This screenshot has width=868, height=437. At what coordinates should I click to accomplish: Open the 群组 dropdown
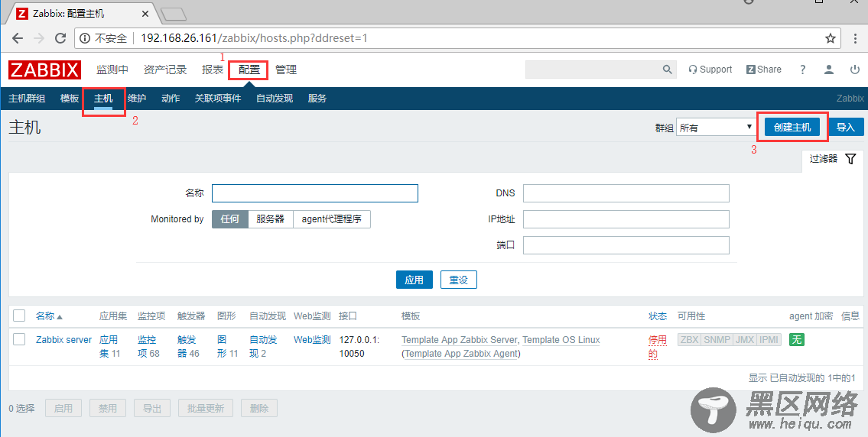(x=716, y=128)
